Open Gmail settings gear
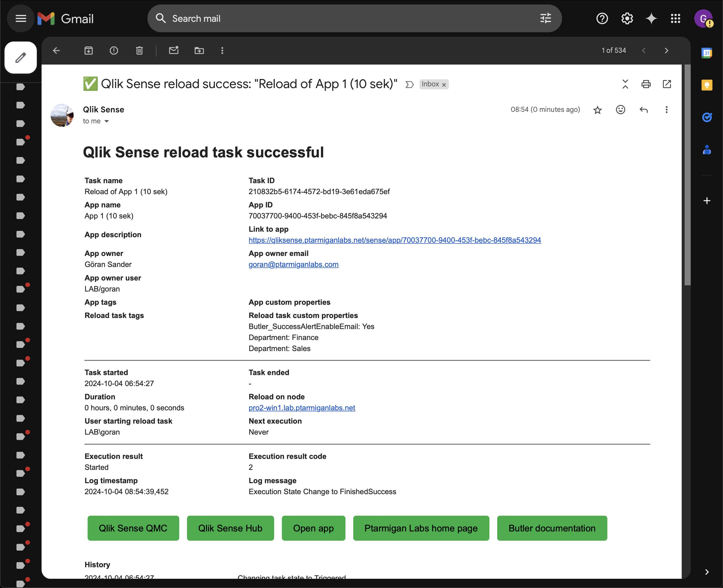 (627, 18)
